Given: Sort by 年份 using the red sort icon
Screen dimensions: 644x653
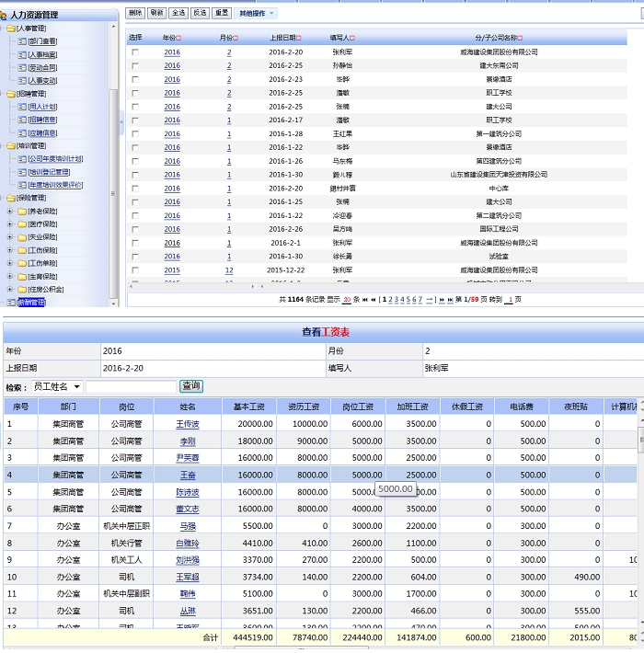Looking at the screenshot, I should (178, 38).
